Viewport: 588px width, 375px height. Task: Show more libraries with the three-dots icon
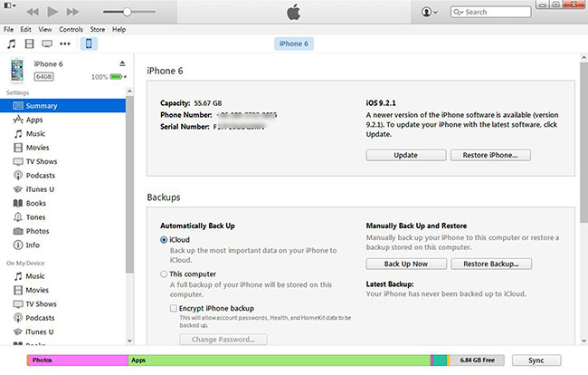[65, 43]
